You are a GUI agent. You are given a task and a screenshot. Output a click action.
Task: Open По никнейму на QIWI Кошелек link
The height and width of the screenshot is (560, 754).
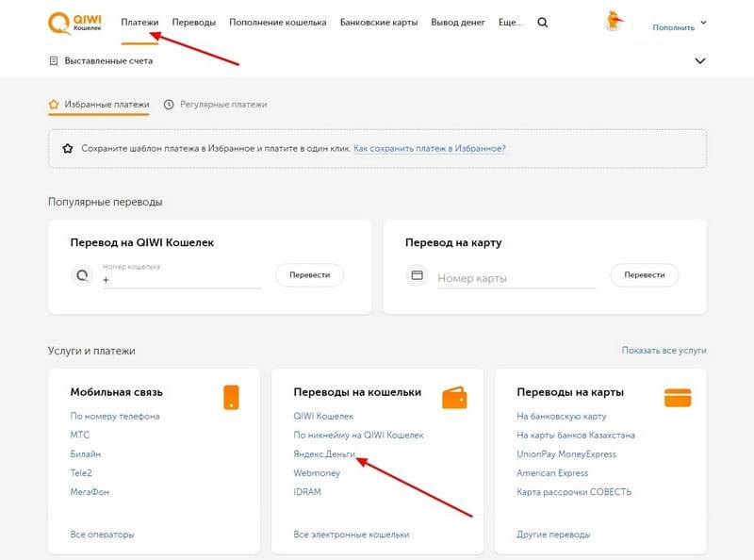359,435
